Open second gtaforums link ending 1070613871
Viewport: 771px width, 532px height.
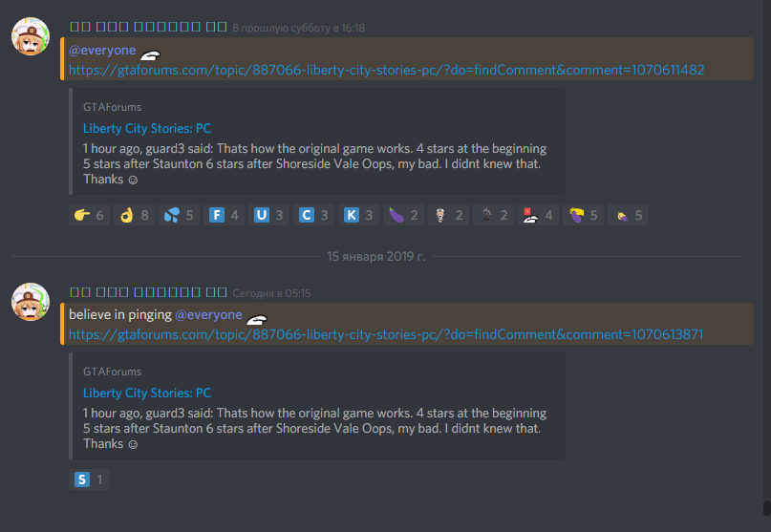[386, 334]
